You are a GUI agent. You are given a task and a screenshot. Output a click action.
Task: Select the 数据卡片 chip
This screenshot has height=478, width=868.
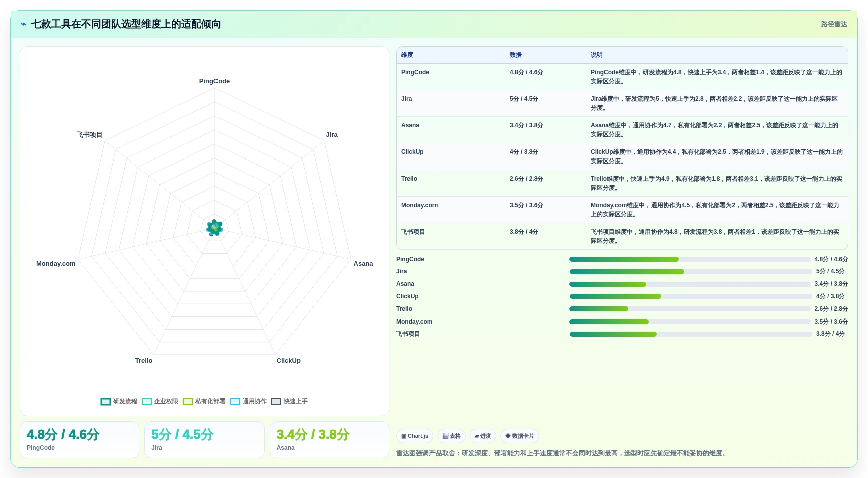click(520, 436)
